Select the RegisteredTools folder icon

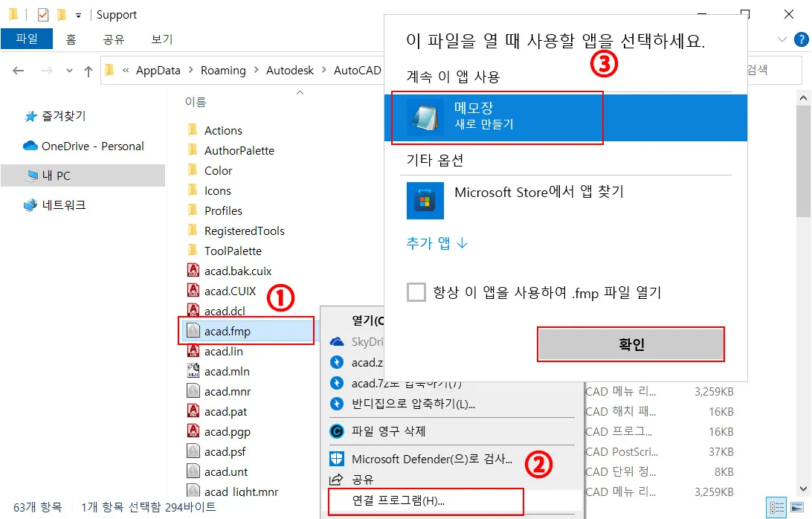pos(193,231)
